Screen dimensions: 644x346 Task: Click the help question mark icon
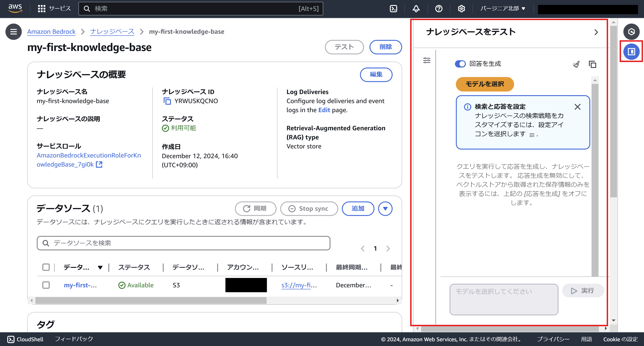(x=439, y=9)
